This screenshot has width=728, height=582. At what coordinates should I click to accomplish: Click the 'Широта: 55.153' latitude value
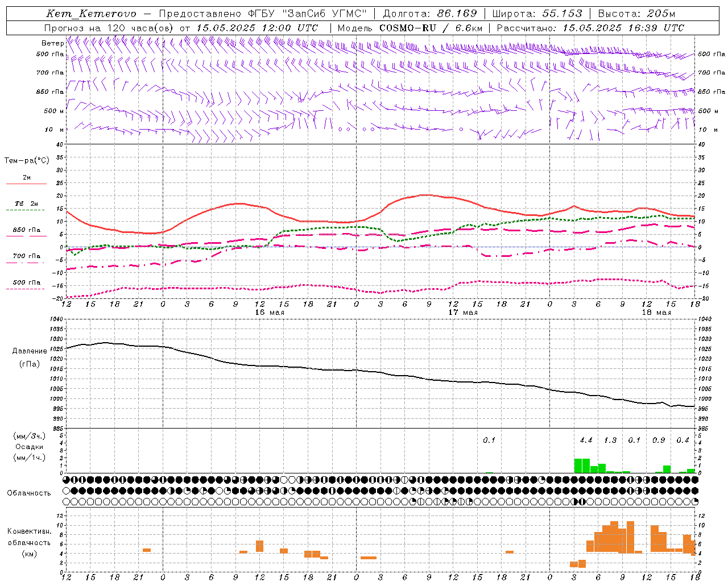click(537, 14)
